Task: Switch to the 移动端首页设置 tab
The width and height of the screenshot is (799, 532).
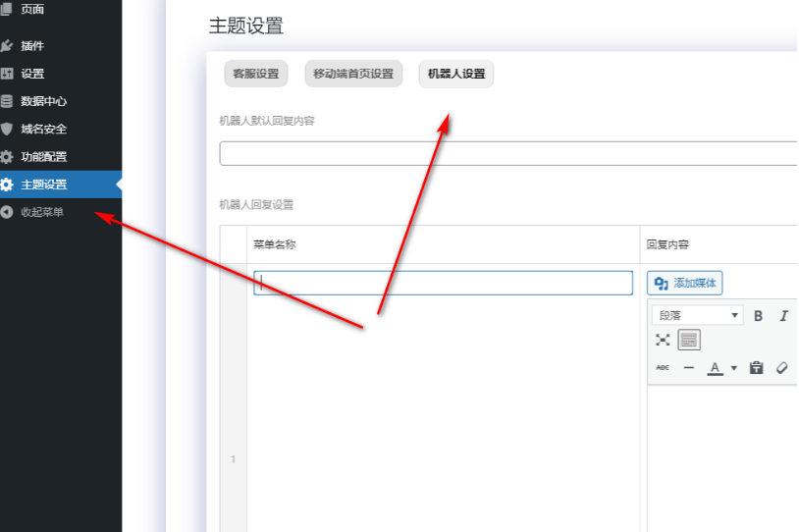Action: 353,74
